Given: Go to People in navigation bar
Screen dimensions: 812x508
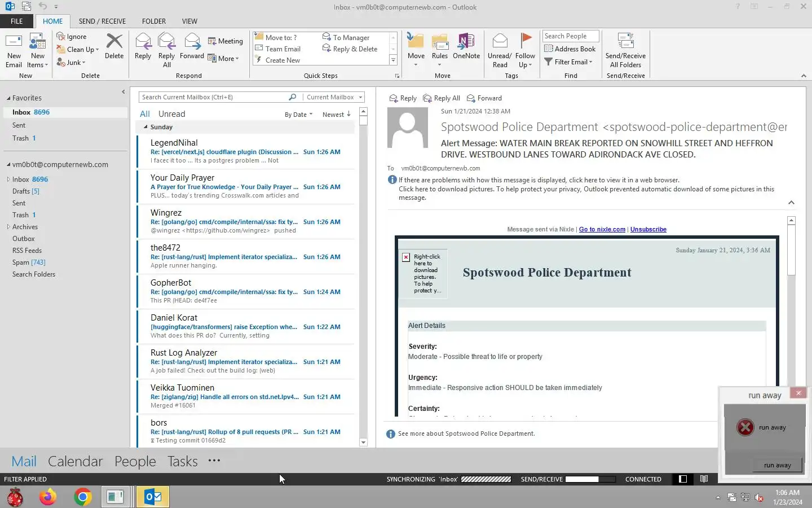Looking at the screenshot, I should click(135, 461).
